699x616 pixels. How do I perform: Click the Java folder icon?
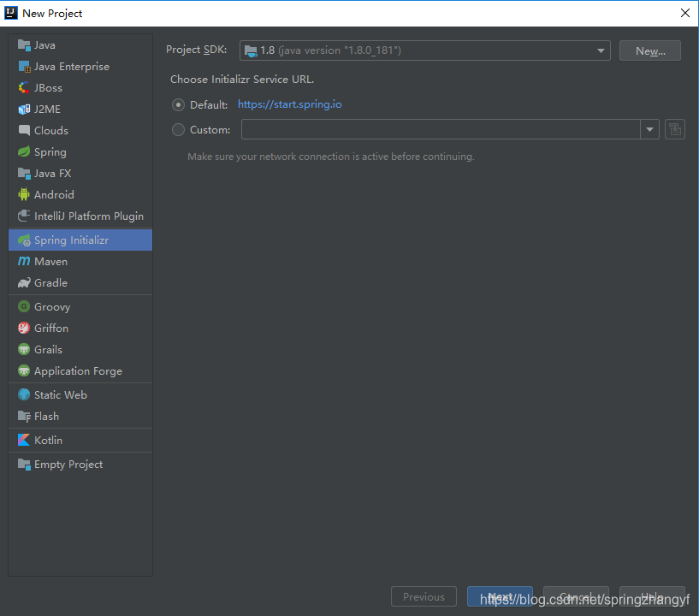(24, 45)
